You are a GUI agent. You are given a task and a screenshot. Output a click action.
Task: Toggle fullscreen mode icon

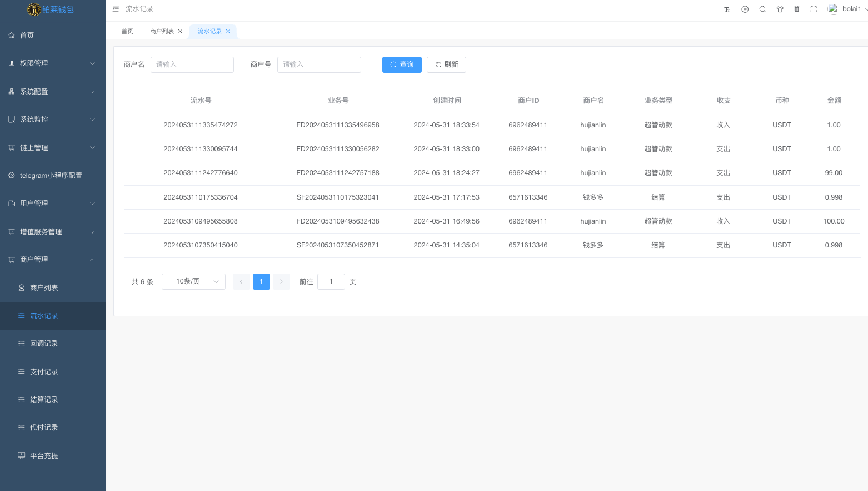coord(814,9)
